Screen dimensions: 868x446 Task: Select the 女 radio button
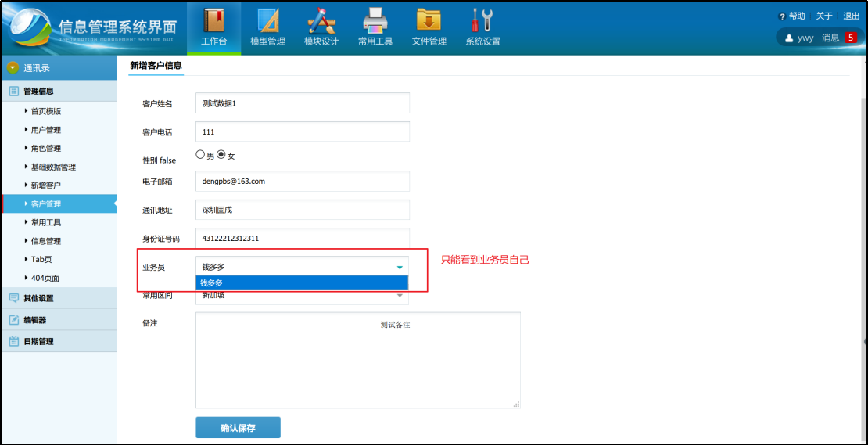click(x=221, y=155)
